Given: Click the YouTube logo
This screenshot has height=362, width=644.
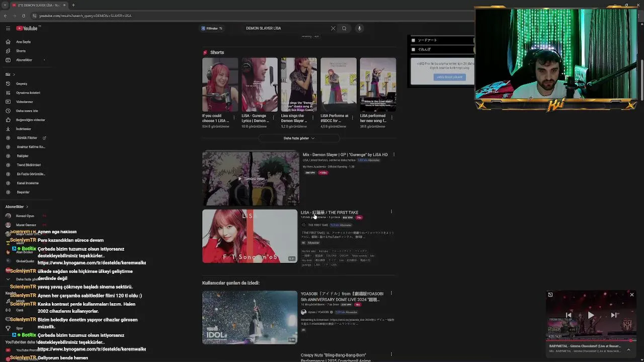Looking at the screenshot, I should [x=27, y=29].
